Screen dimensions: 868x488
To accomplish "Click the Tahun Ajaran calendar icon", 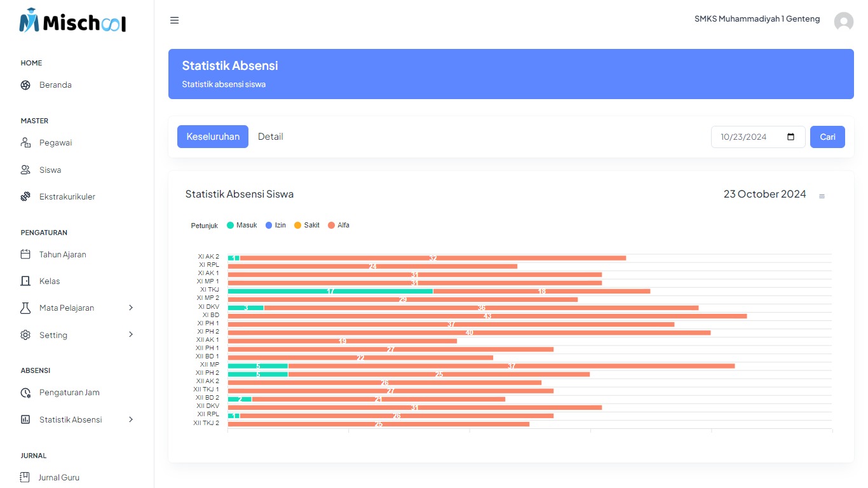I will 25,254.
